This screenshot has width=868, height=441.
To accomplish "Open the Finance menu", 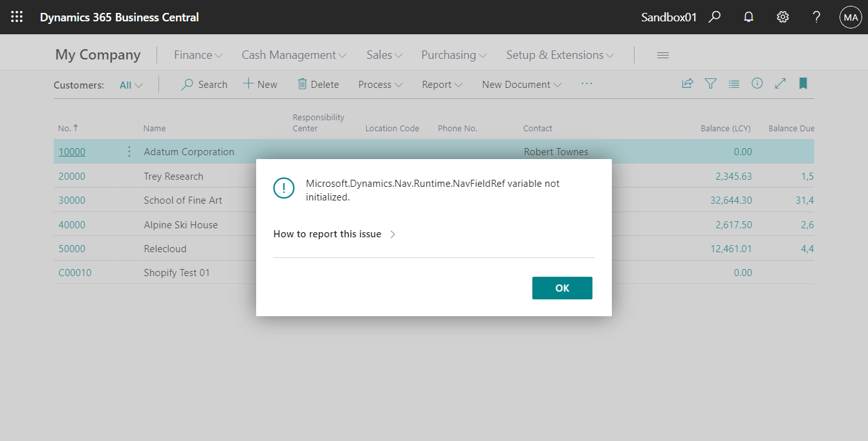I will pos(197,55).
